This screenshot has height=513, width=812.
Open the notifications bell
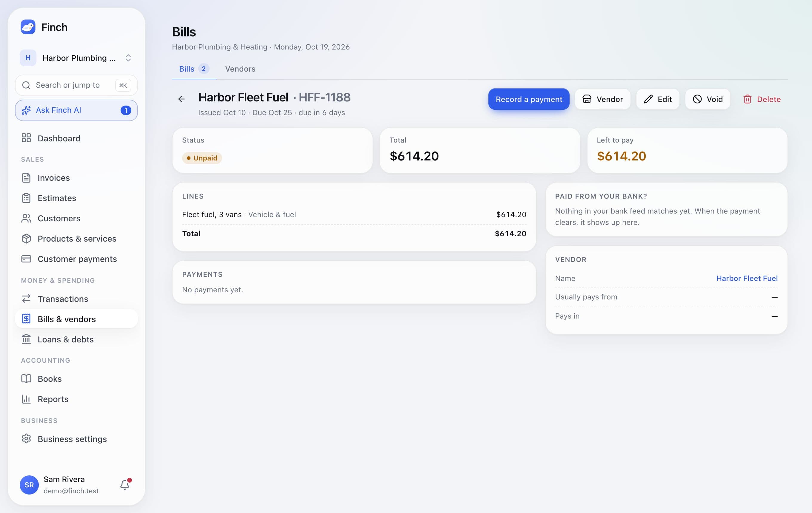tap(125, 484)
